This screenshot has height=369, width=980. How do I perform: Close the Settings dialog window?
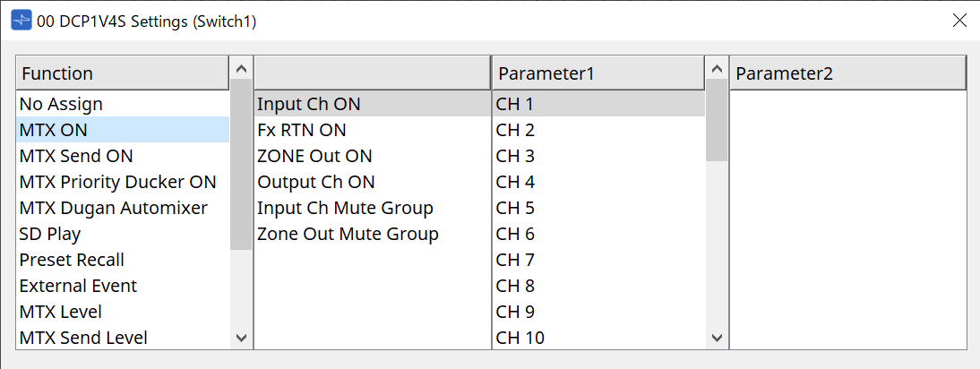[x=959, y=21]
